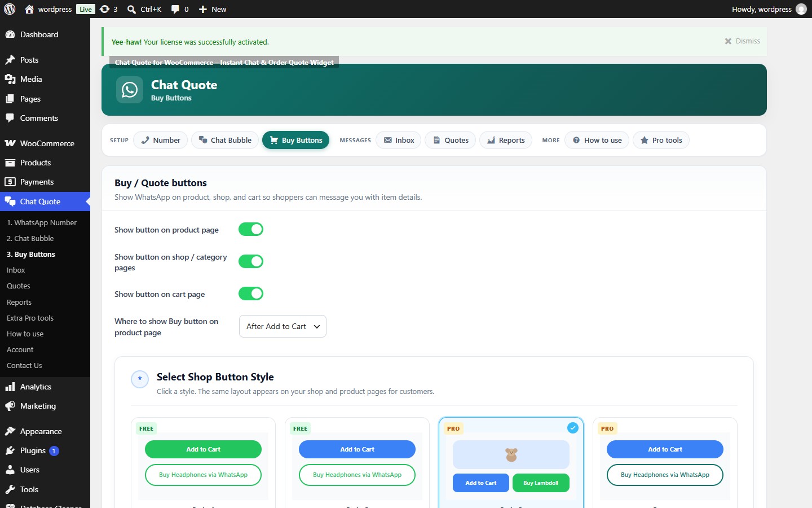Screen dimensions: 812x508
Task: Select the Buy Buttons tab
Action: (295, 140)
